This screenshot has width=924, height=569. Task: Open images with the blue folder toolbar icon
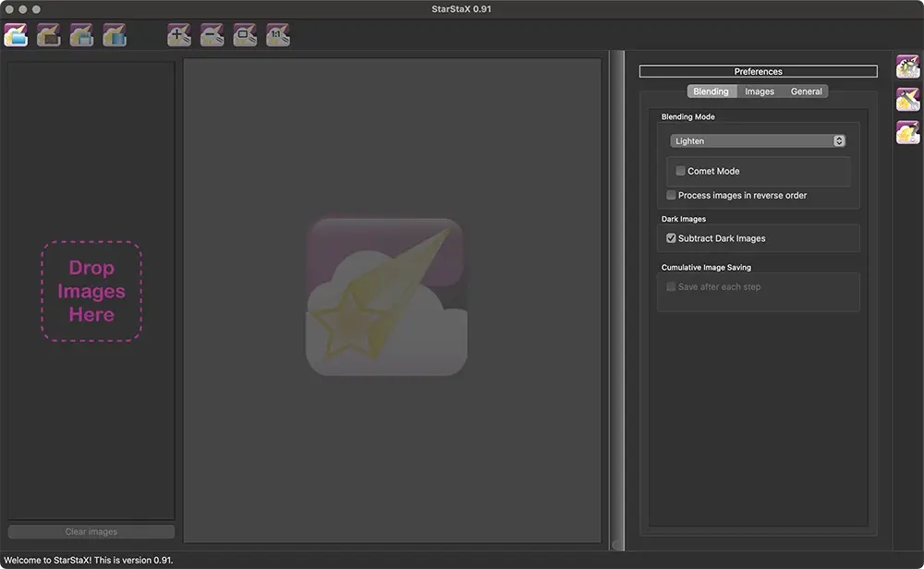[16, 35]
